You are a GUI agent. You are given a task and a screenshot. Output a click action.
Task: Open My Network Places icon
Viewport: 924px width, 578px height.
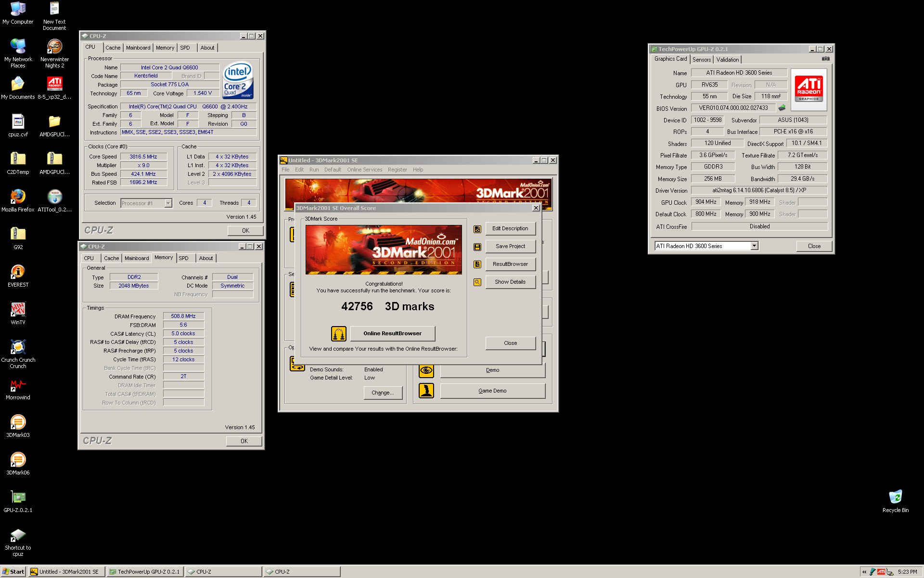18,53
